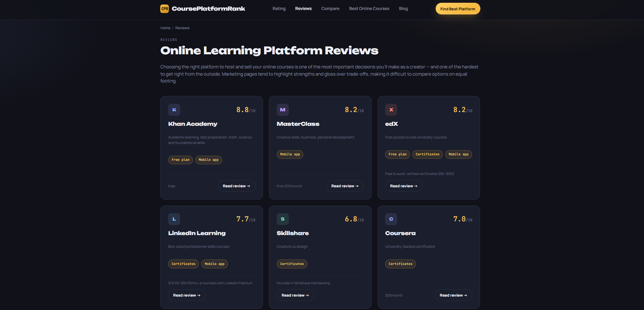Open the Rating nav item
The width and height of the screenshot is (644, 310).
(x=279, y=9)
